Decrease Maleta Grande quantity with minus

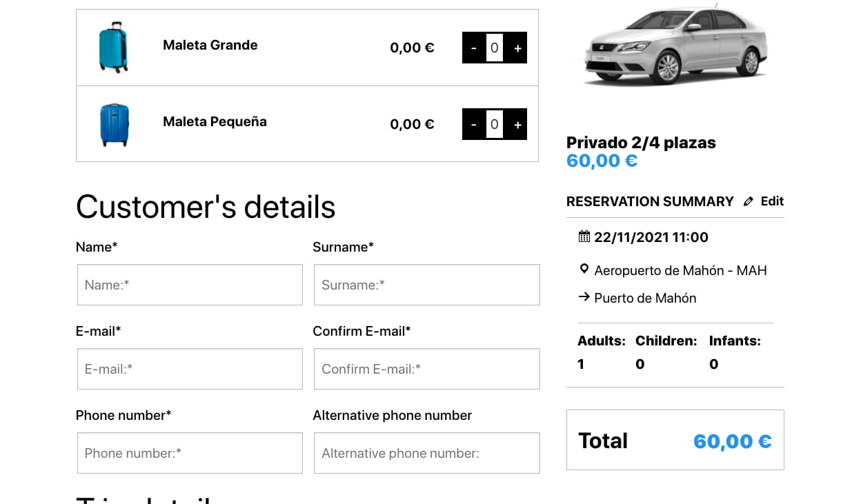click(x=473, y=48)
